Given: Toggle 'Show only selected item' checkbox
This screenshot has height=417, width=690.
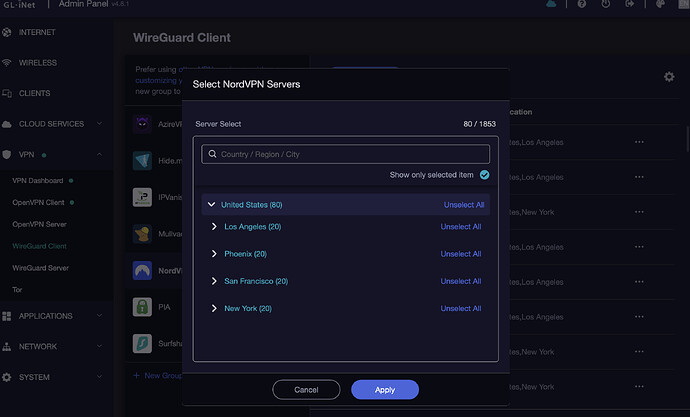Looking at the screenshot, I should 484,175.
